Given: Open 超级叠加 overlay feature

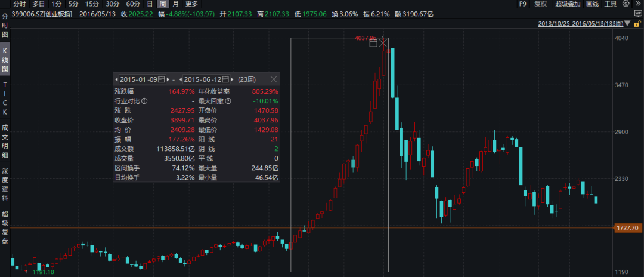Looking at the screenshot, I should tap(568, 4).
